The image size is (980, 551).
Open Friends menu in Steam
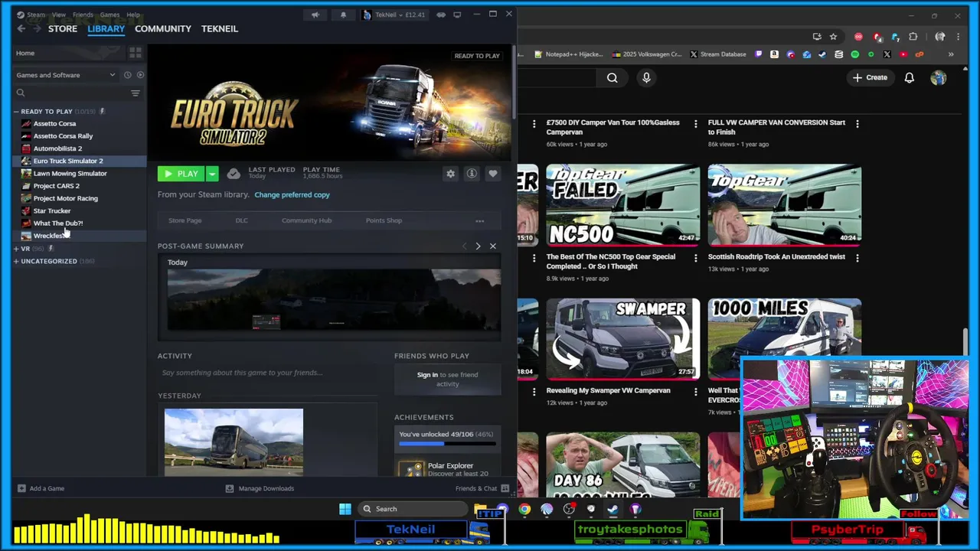coord(83,15)
